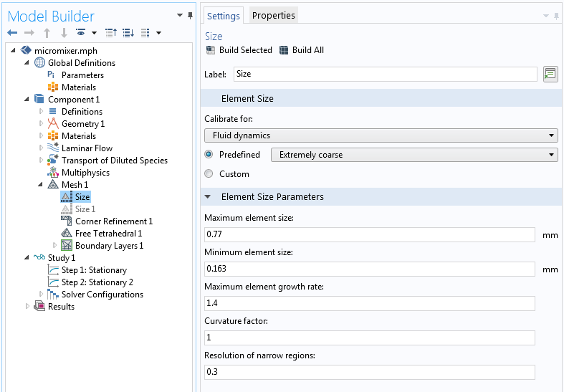Collapse the Global Definitions node
The image size is (564, 392).
click(27, 62)
